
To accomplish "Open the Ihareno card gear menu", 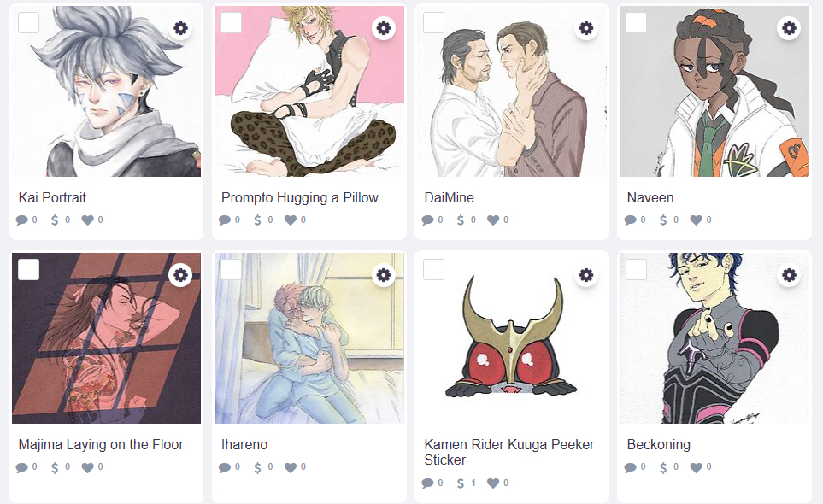I will [384, 275].
